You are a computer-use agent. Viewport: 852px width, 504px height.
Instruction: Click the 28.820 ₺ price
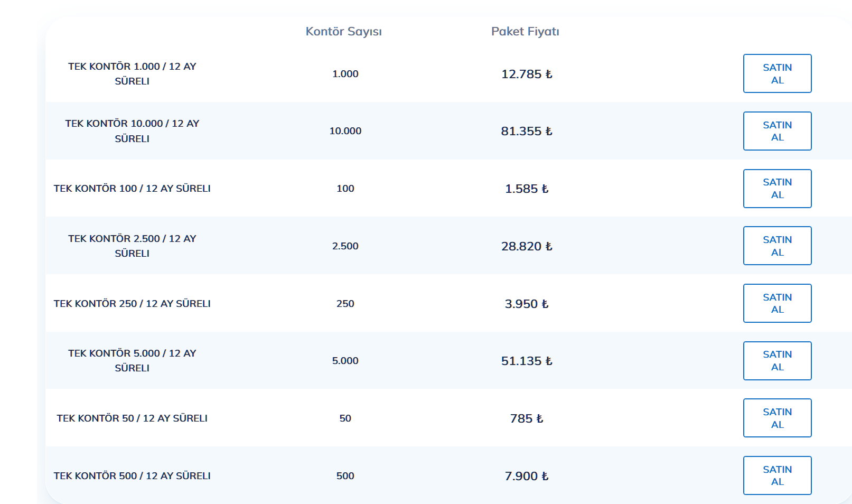point(527,246)
